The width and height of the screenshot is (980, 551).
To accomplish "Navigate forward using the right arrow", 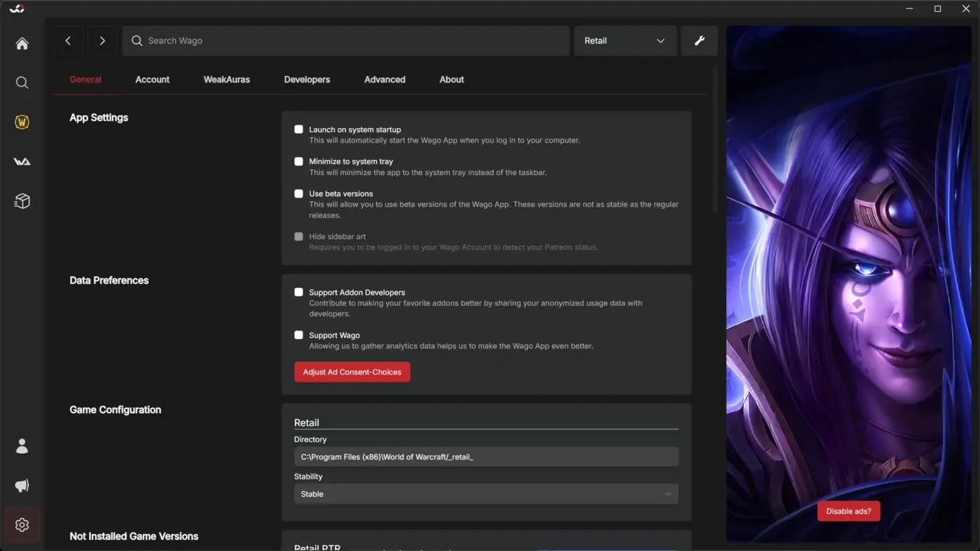I will pyautogui.click(x=101, y=41).
